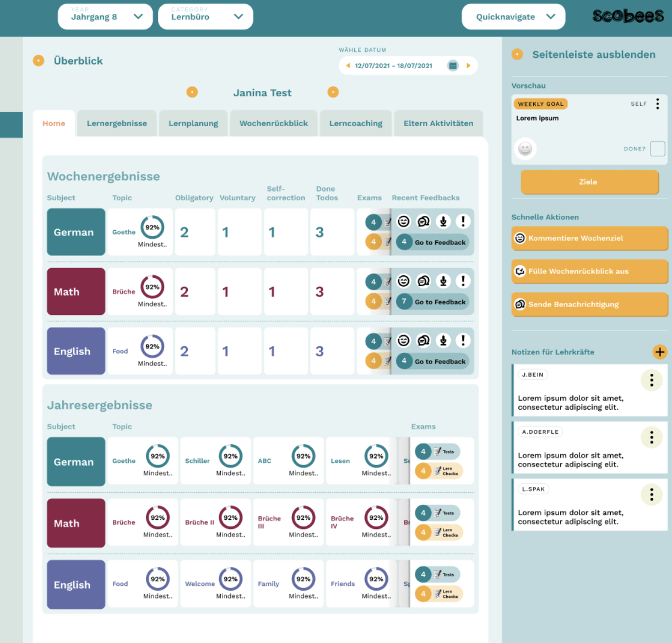Add a new teacher note with plus icon
The height and width of the screenshot is (643, 672).
coord(659,352)
